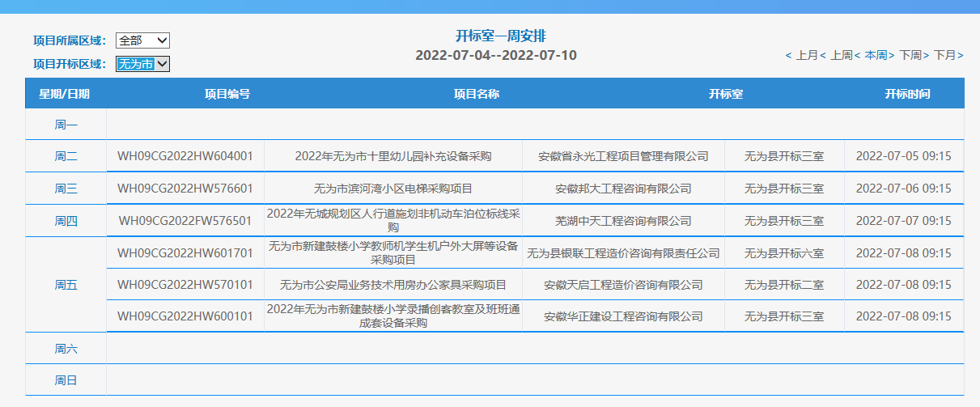This screenshot has height=407, width=980.
Task: Click the 无为县开标六室 room cell
Action: [783, 253]
